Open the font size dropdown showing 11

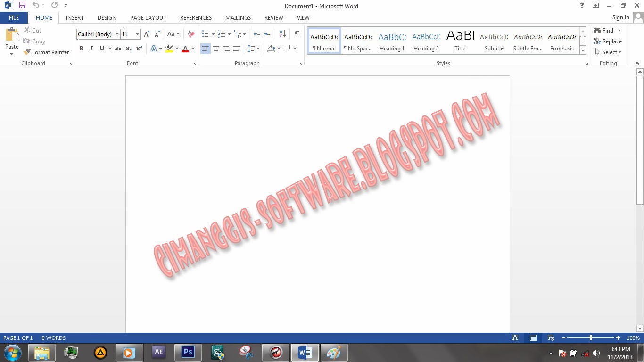point(137,34)
